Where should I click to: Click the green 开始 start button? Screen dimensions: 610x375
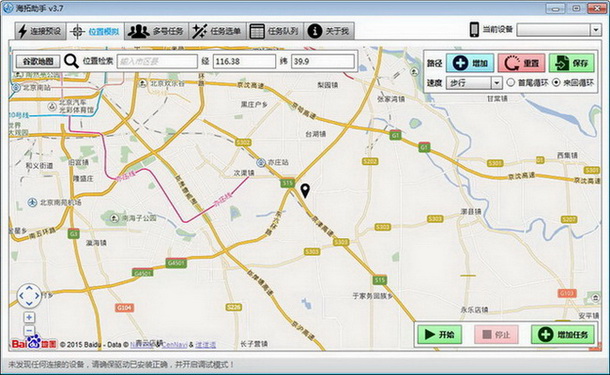440,335
